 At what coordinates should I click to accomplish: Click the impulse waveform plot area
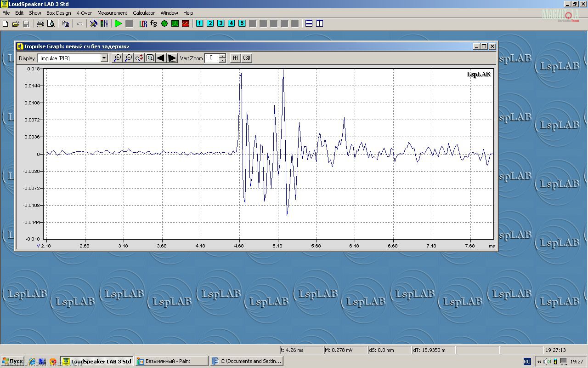[269, 154]
